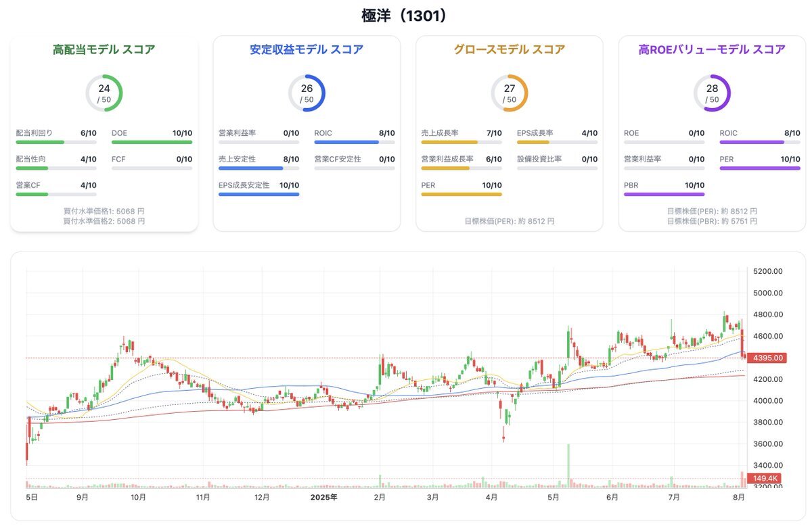
Task: Click the blue 26/50 circular score gauge
Action: click(x=307, y=93)
